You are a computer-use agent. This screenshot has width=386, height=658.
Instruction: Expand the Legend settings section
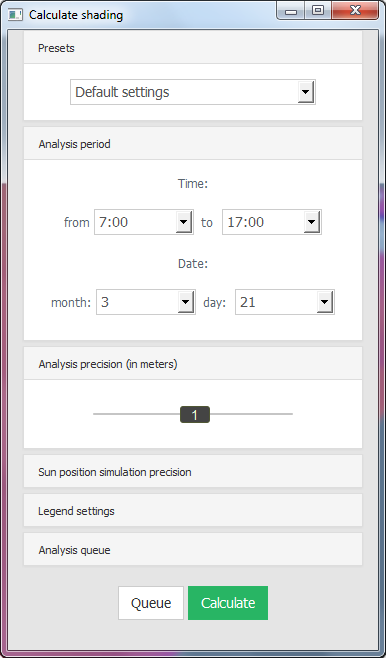point(193,511)
